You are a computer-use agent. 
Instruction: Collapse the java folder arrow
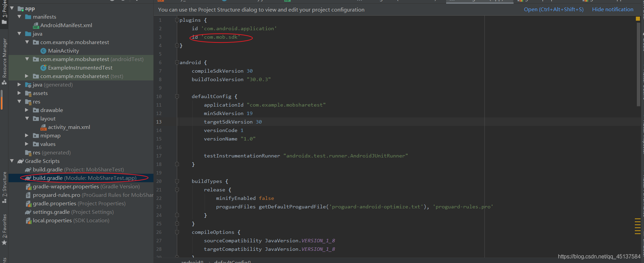19,33
